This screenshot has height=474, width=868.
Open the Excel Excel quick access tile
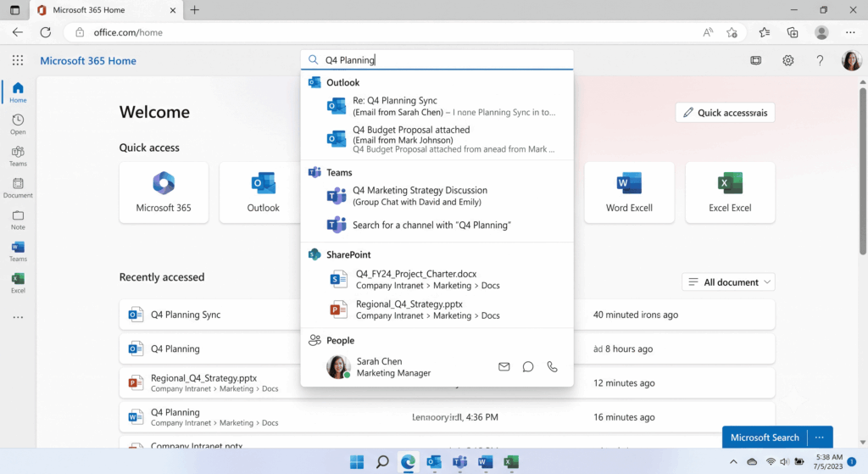pyautogui.click(x=730, y=192)
